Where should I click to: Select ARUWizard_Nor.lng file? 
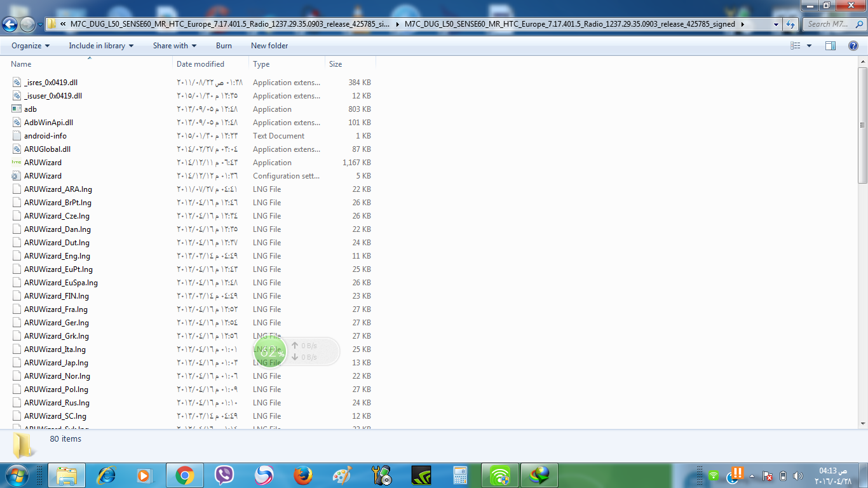[57, 376]
